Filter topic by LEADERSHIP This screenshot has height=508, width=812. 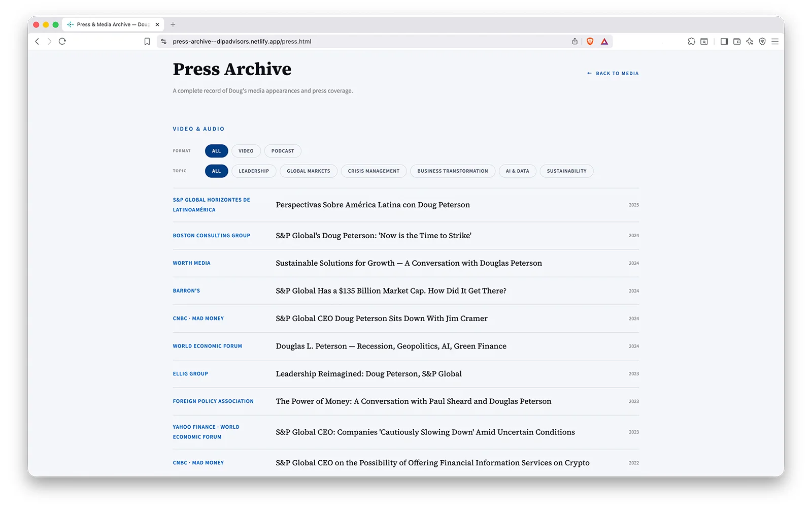pyautogui.click(x=254, y=171)
